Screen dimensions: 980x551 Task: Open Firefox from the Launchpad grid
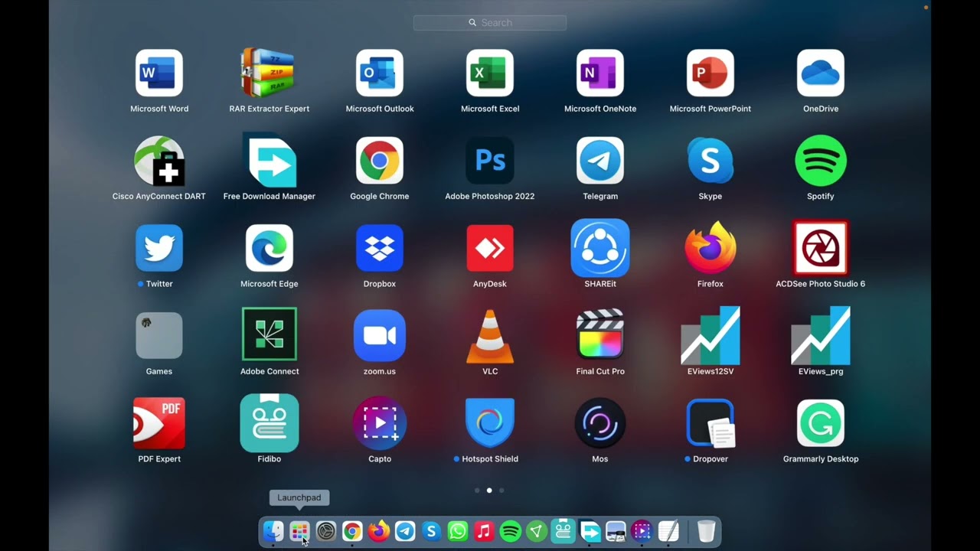tap(710, 248)
